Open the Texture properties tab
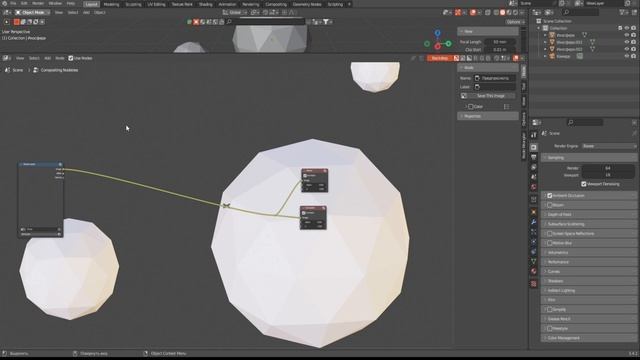Image resolution: width=640 pixels, height=360 pixels. point(533,283)
